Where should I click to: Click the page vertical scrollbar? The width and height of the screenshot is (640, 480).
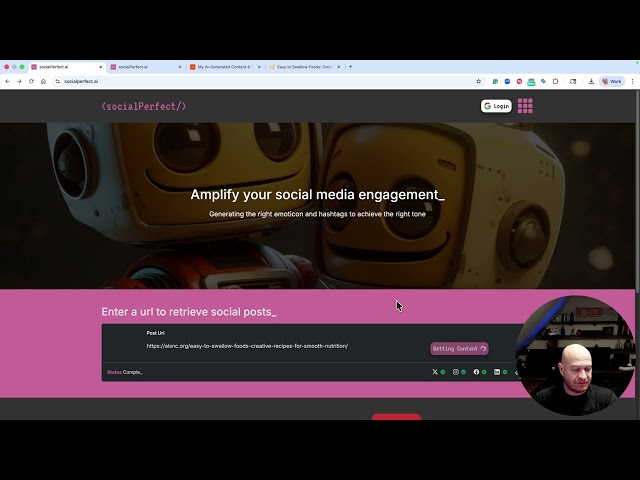pyautogui.click(x=638, y=191)
